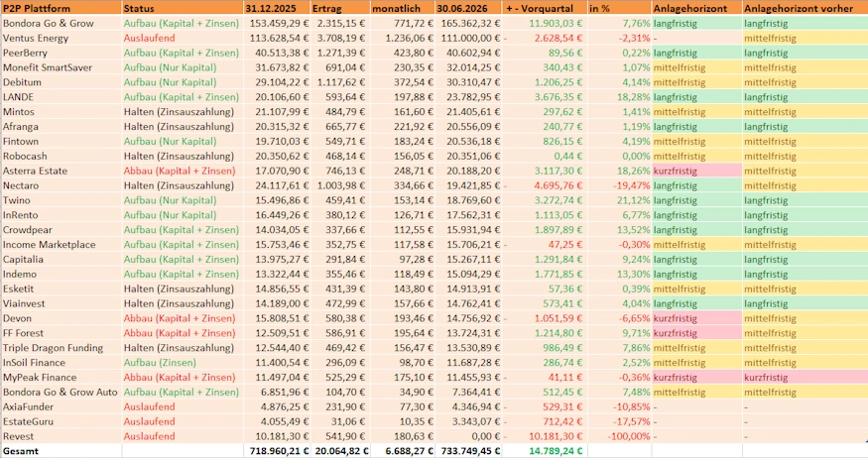This screenshot has width=868, height=458.
Task: Select the 'Nectaro' cell
Action: point(61,185)
